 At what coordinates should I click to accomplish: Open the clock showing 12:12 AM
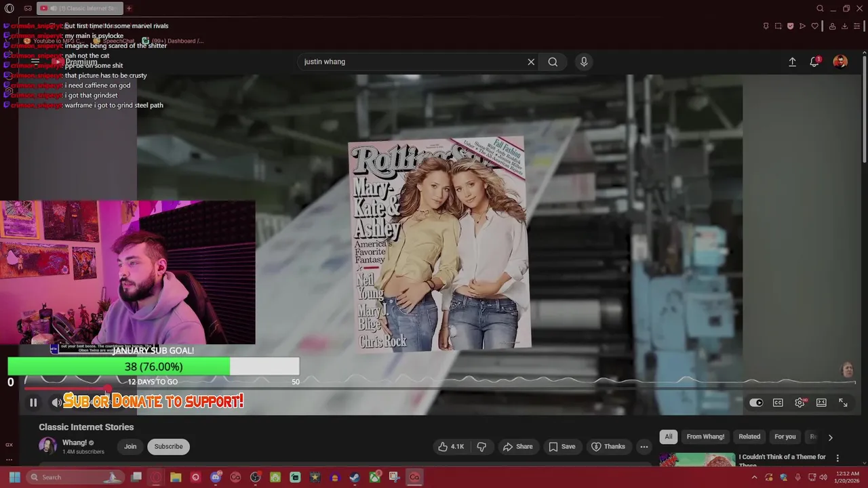(848, 477)
